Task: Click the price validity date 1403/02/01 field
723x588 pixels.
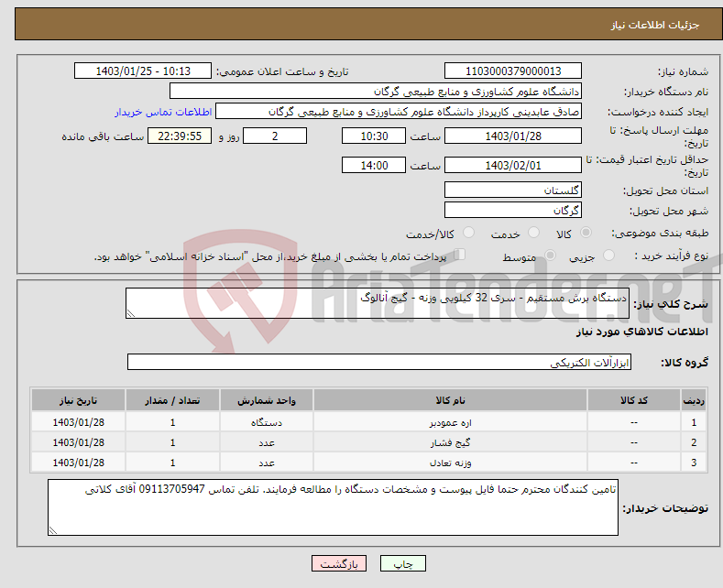Action: (x=513, y=165)
